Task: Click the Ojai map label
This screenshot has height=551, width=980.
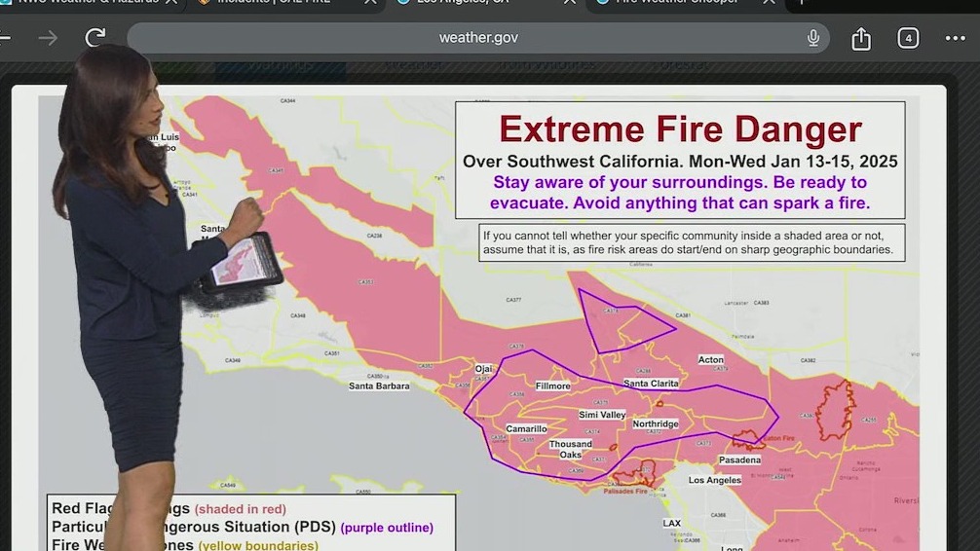Action: pyautogui.click(x=483, y=369)
